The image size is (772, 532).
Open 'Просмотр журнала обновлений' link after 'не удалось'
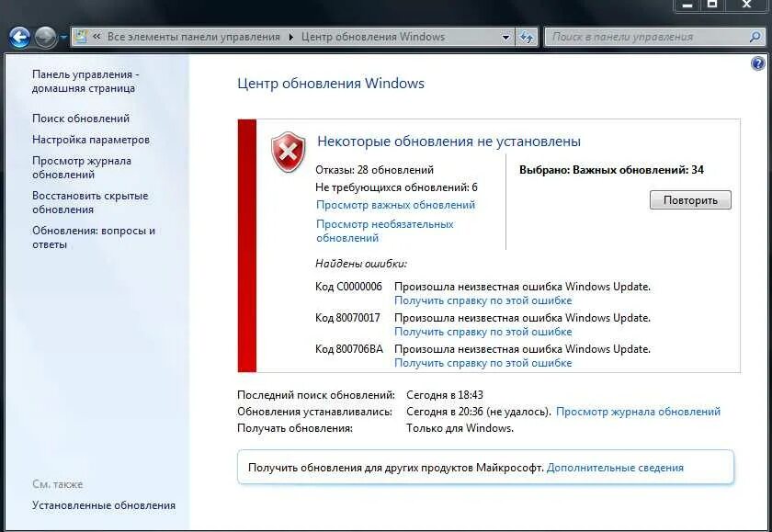pos(638,412)
